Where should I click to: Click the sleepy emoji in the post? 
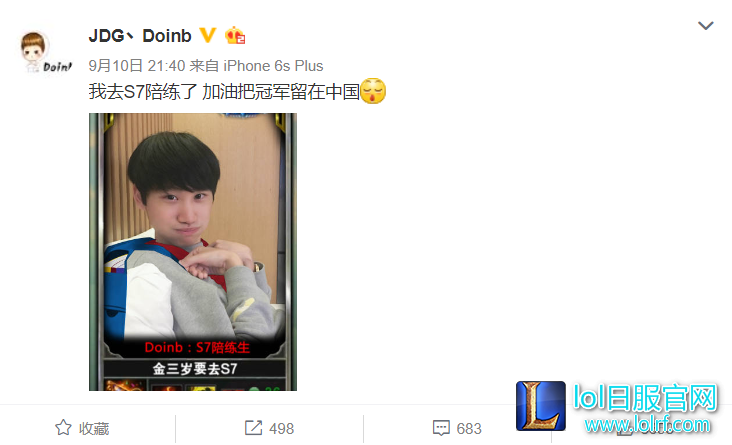(373, 91)
